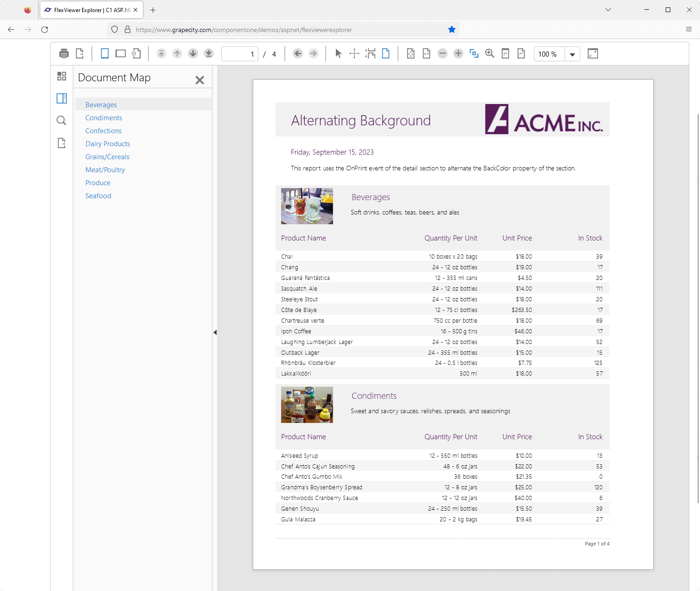Click the Zoom in plus button
The width and height of the screenshot is (700, 591).
tap(458, 54)
